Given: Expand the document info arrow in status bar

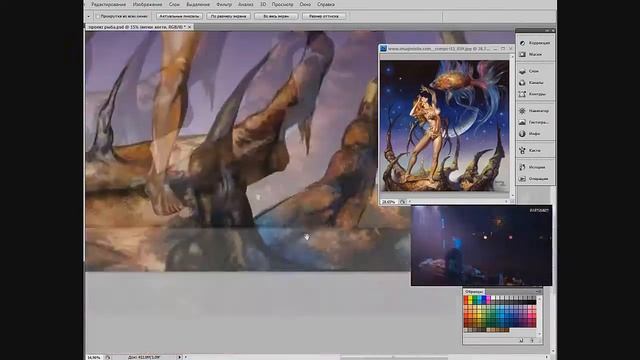Looking at the screenshot, I should pos(179,357).
